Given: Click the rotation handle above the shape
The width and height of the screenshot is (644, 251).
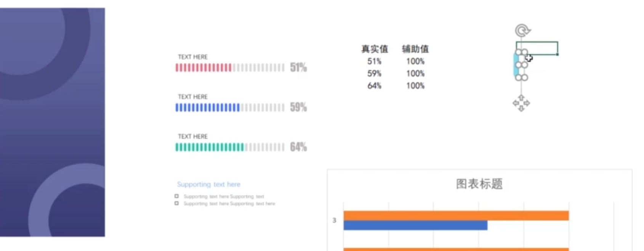Looking at the screenshot, I should (x=522, y=30).
